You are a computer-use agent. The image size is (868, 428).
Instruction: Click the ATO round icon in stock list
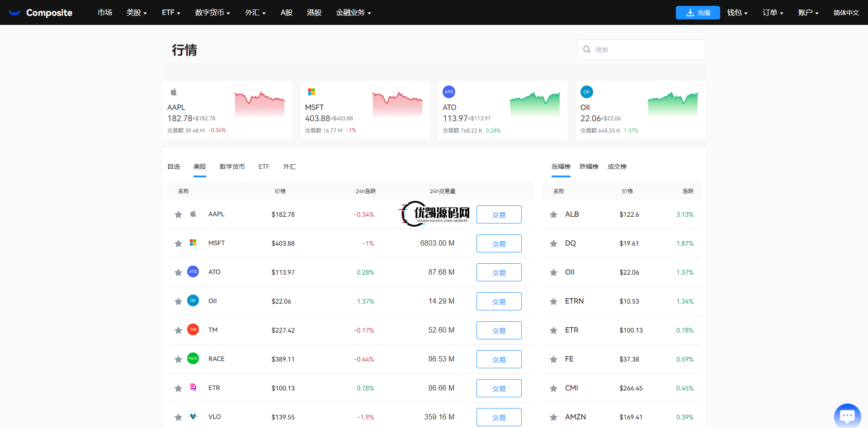pos(193,272)
